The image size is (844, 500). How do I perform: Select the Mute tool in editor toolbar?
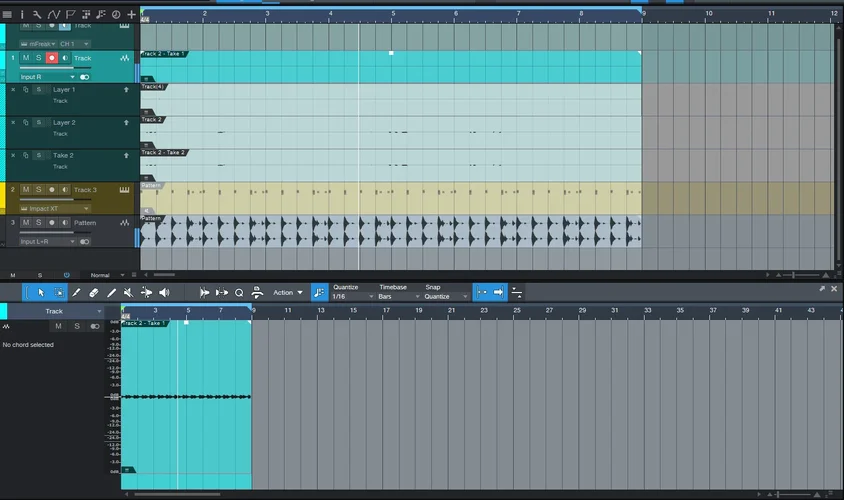coord(128,292)
